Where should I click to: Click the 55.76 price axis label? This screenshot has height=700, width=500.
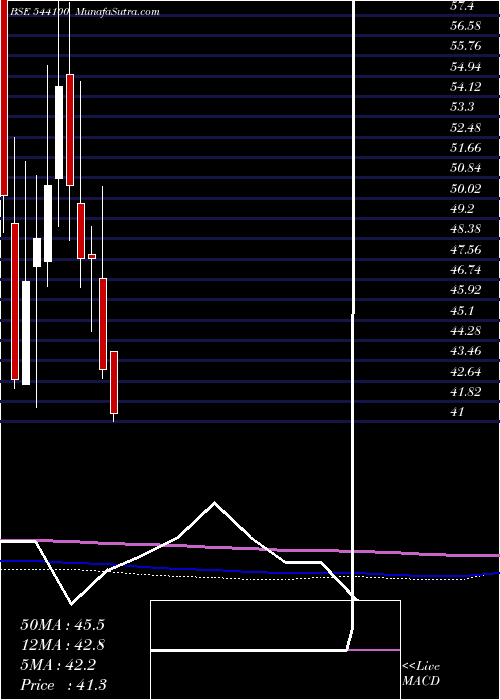tap(466, 46)
